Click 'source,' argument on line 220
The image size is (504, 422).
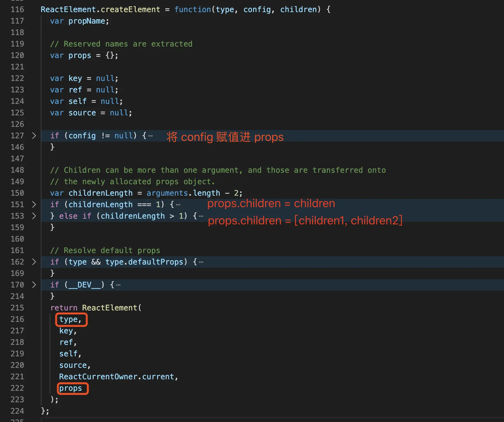tap(75, 365)
